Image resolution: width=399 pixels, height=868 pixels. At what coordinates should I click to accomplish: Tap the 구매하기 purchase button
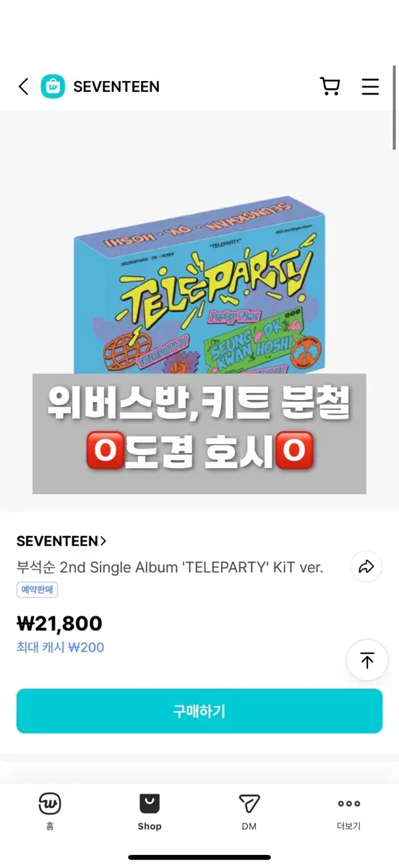click(199, 711)
